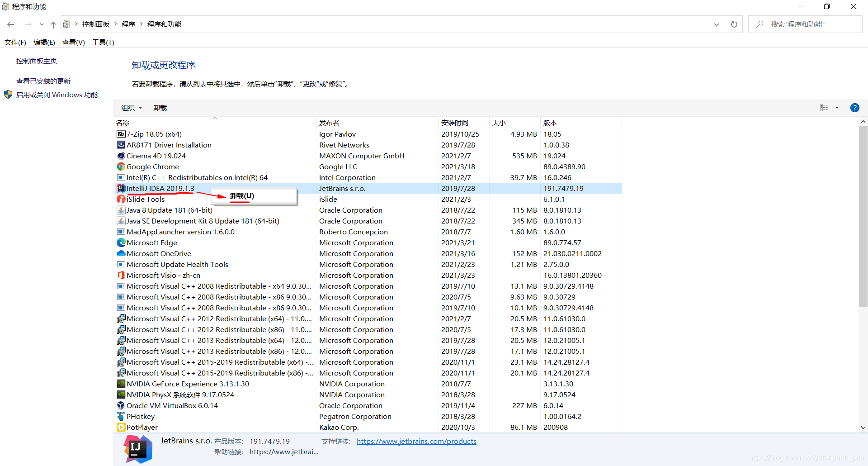Click the NVIDIA GeForce Experience icon
Image resolution: width=868 pixels, height=466 pixels.
coord(121,384)
